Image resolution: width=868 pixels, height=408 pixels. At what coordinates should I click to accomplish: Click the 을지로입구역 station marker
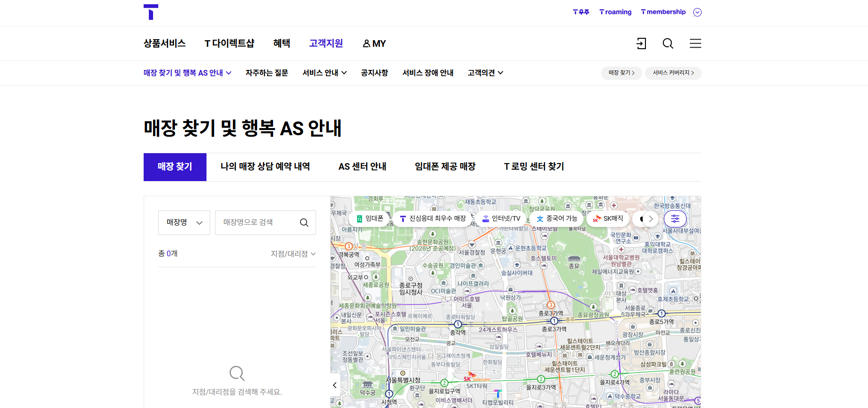point(444,383)
